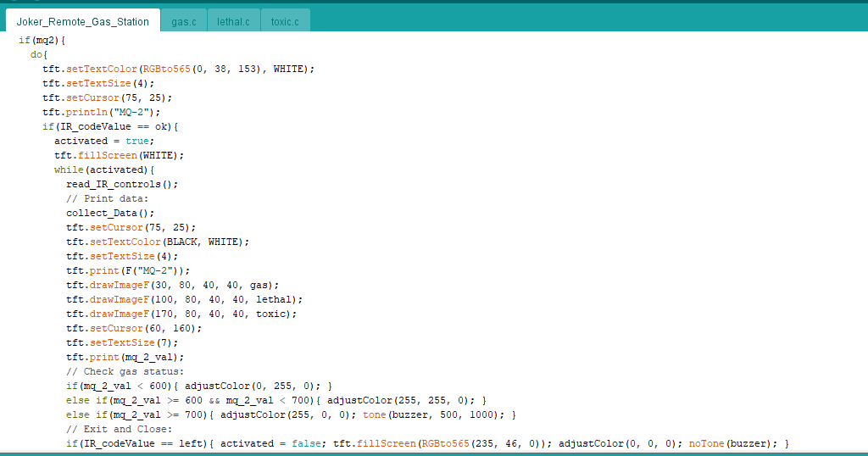The image size is (868, 456).
Task: Open the gas.c tab
Action: click(x=183, y=21)
